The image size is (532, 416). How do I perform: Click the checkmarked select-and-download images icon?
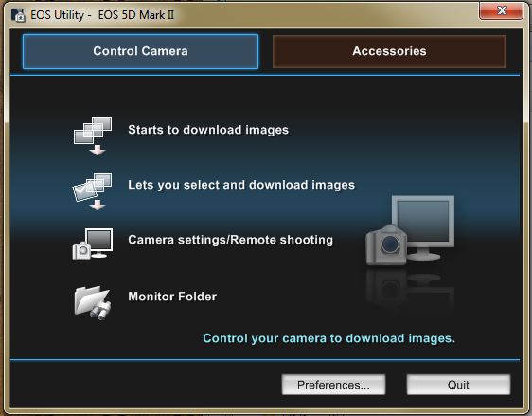[92, 191]
